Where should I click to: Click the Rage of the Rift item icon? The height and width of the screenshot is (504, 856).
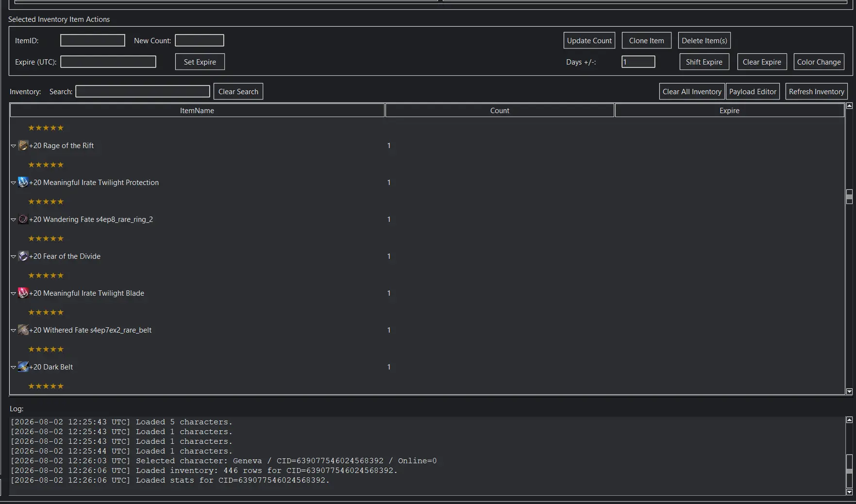(23, 145)
